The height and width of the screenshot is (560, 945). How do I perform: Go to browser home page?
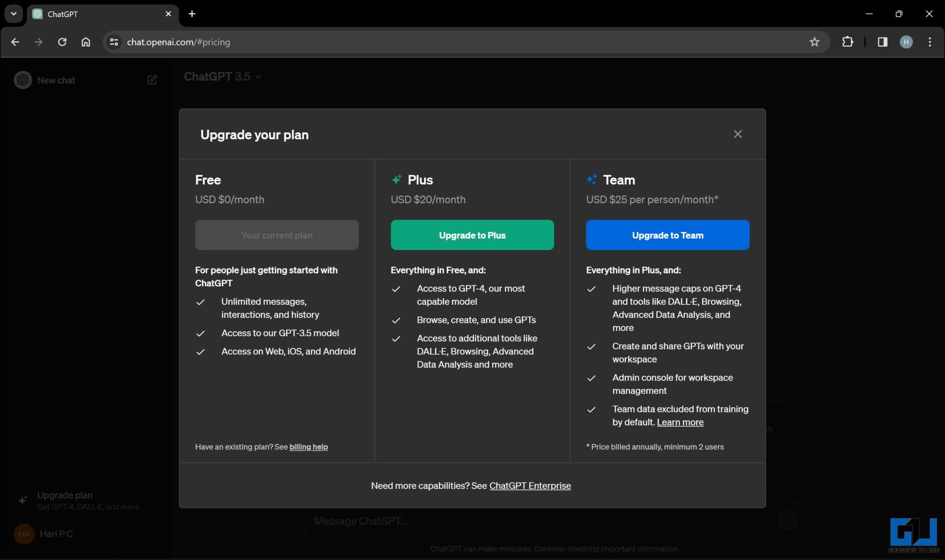tap(86, 42)
